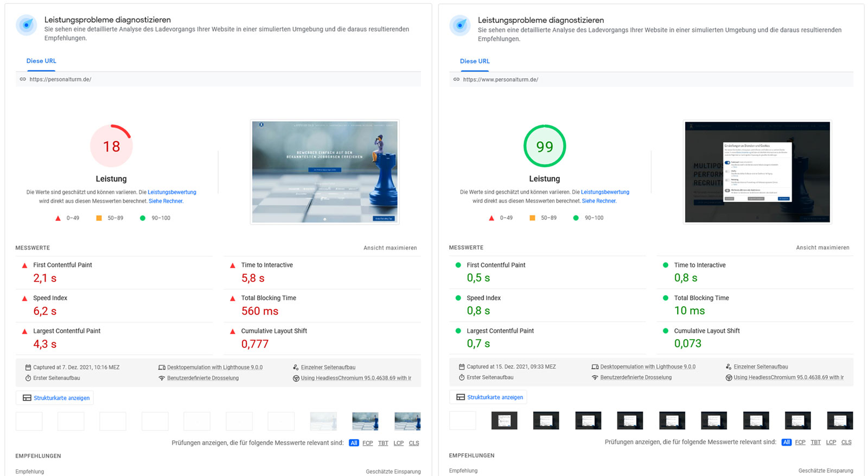
Task: Open left panel chess piece page screenshot
Action: click(x=324, y=172)
